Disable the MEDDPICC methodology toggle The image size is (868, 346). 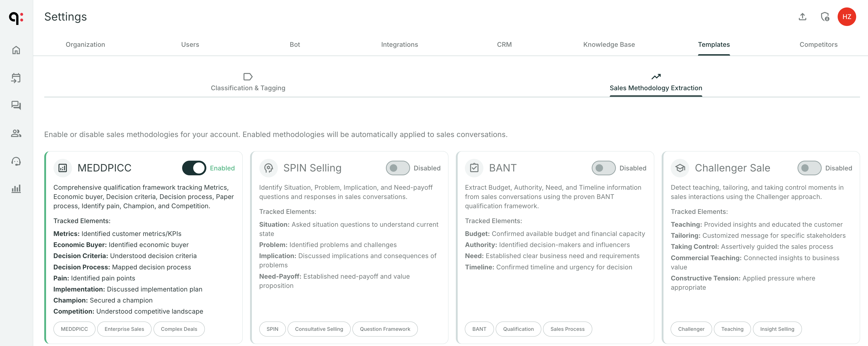(193, 168)
